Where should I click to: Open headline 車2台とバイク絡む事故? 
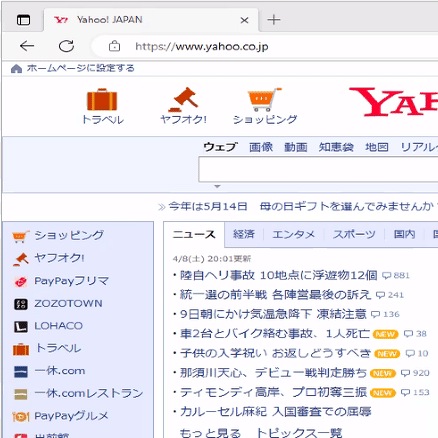coord(275,334)
